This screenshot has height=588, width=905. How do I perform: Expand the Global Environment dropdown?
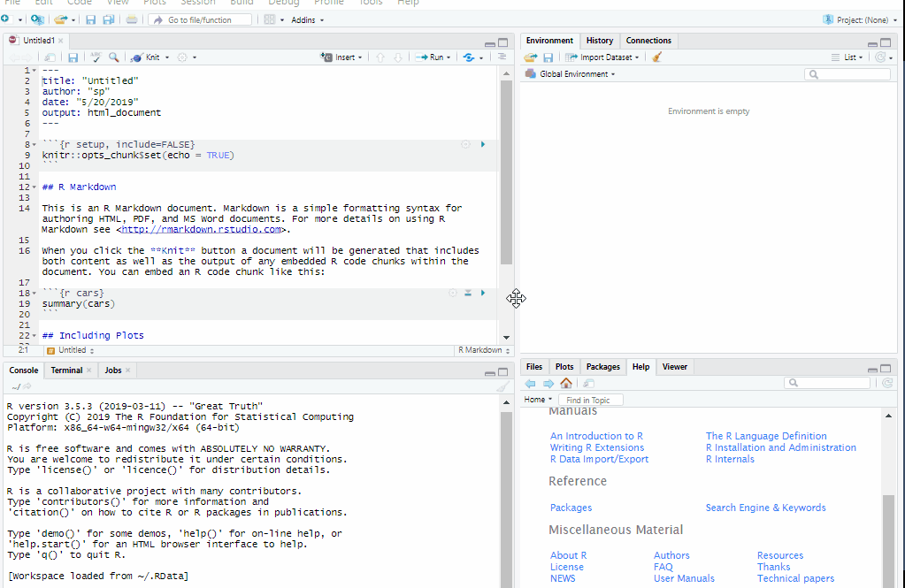576,74
